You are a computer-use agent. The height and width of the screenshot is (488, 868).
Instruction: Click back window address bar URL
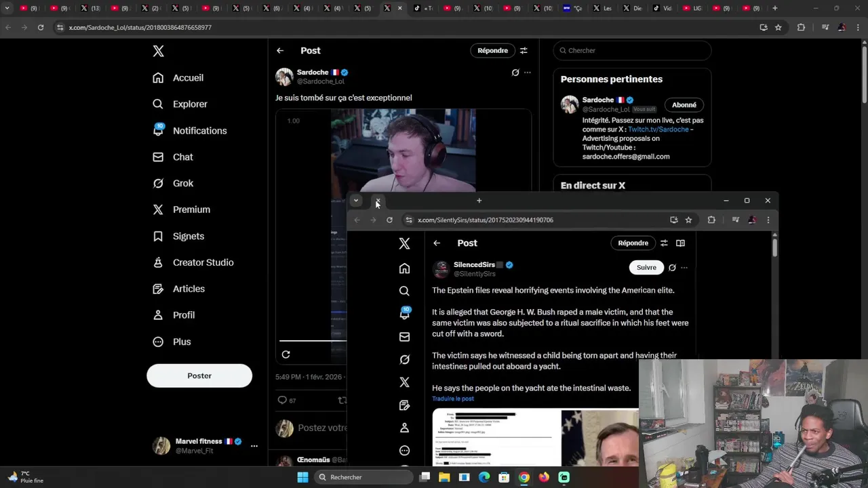pyautogui.click(x=140, y=28)
